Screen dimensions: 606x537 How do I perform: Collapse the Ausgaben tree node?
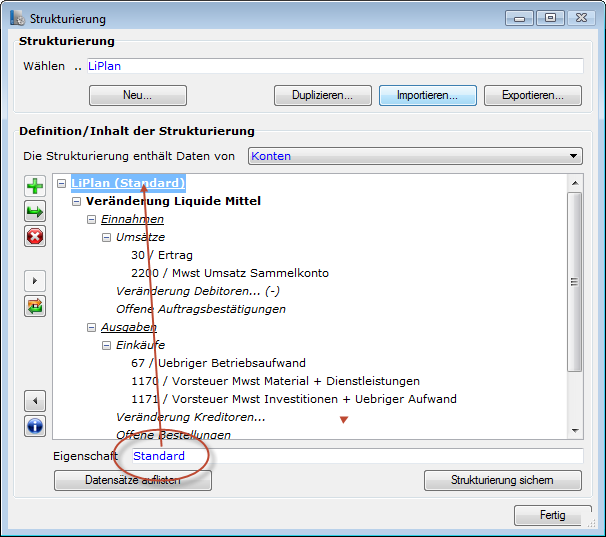pos(91,328)
